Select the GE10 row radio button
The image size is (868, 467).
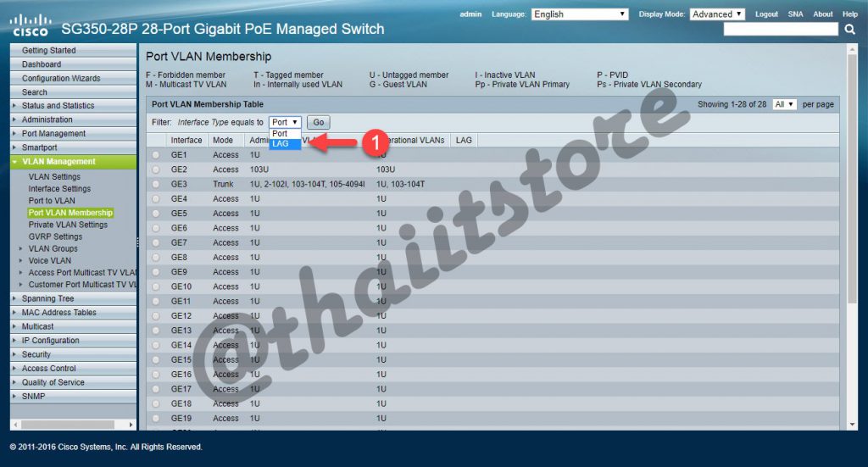[x=156, y=286]
